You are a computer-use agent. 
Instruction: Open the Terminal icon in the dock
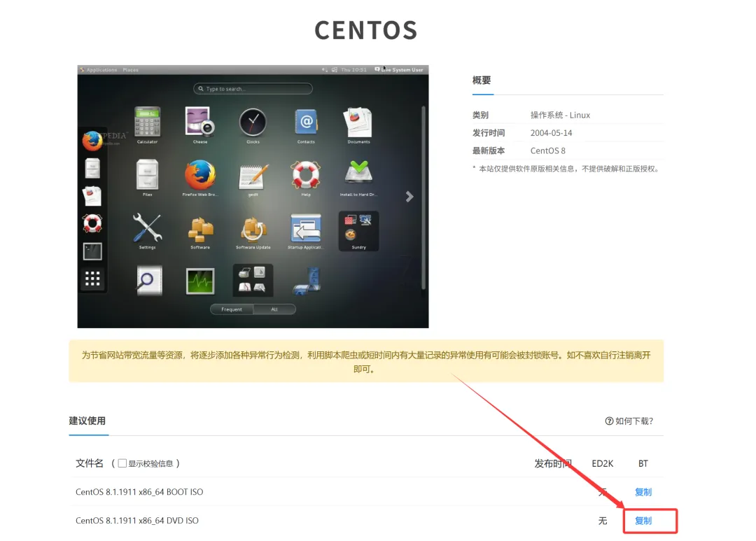(92, 251)
